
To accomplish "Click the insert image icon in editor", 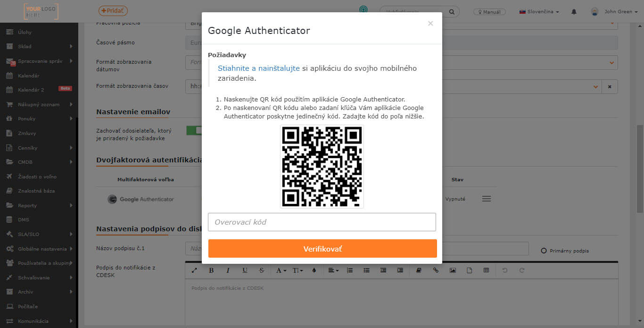I will point(453,270).
